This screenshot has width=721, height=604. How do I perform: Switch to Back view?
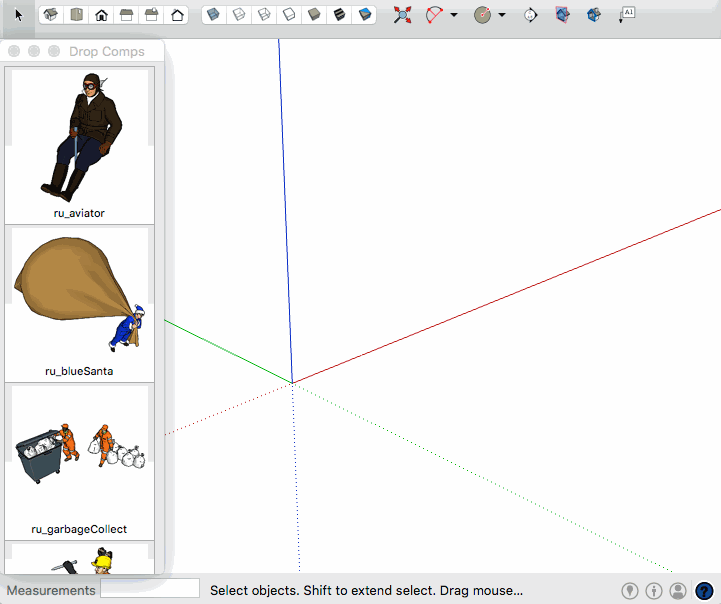[x=152, y=15]
